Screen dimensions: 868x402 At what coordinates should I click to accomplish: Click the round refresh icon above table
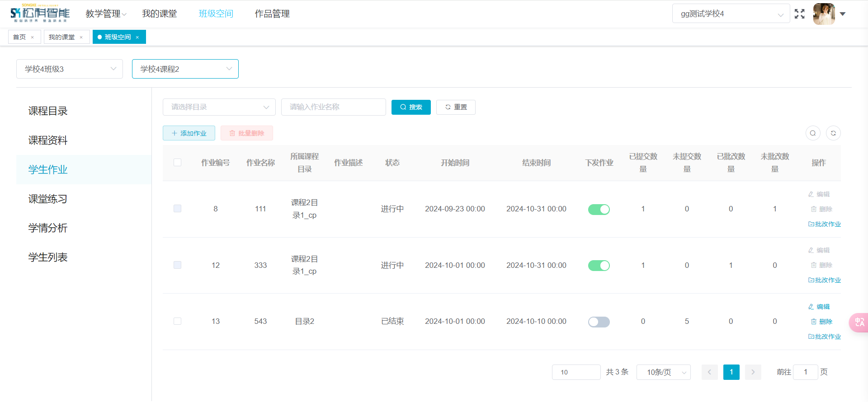click(833, 133)
